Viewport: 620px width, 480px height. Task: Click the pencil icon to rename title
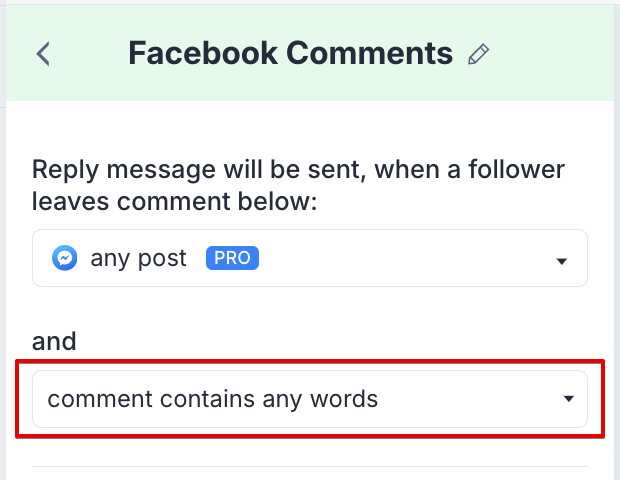pos(478,54)
